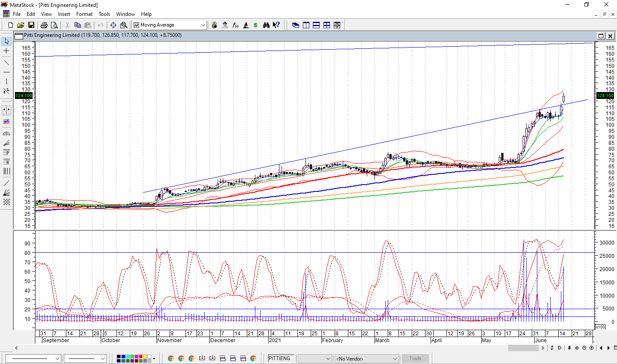Select the Trendline drawing tool
This screenshot has height=364, width=617.
click(x=6, y=63)
